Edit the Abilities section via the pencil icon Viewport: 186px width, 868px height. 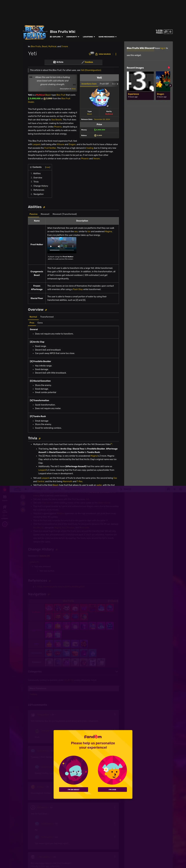(44, 207)
